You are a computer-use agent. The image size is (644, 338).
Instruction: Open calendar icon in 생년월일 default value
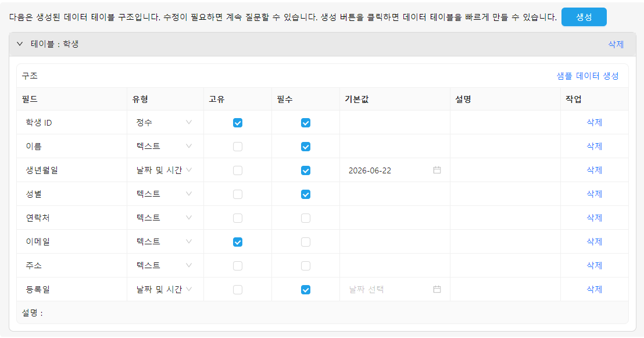[437, 170]
